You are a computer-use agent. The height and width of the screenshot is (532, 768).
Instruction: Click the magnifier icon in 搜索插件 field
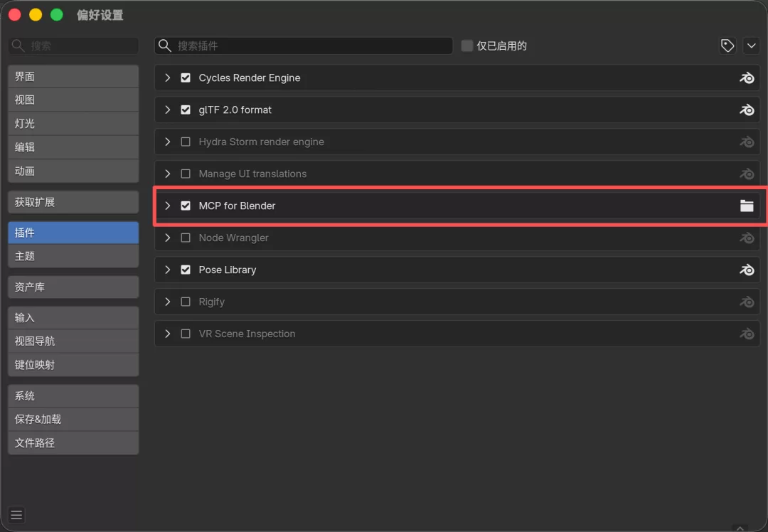point(165,46)
